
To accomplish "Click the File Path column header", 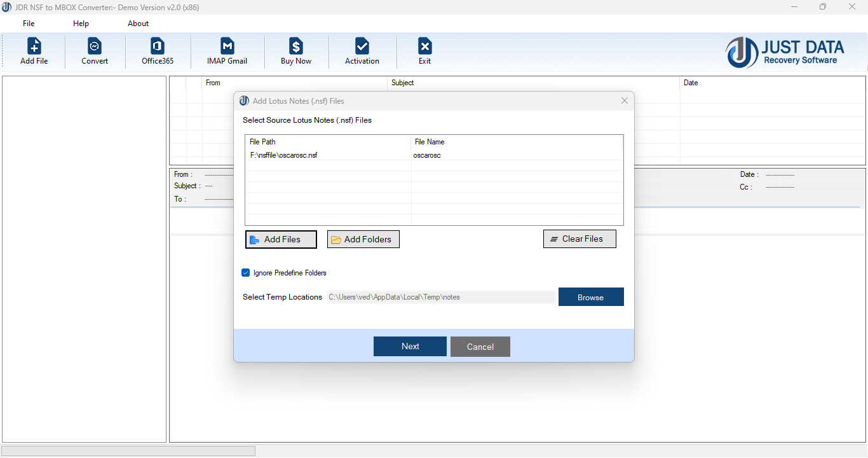I will [x=329, y=142].
